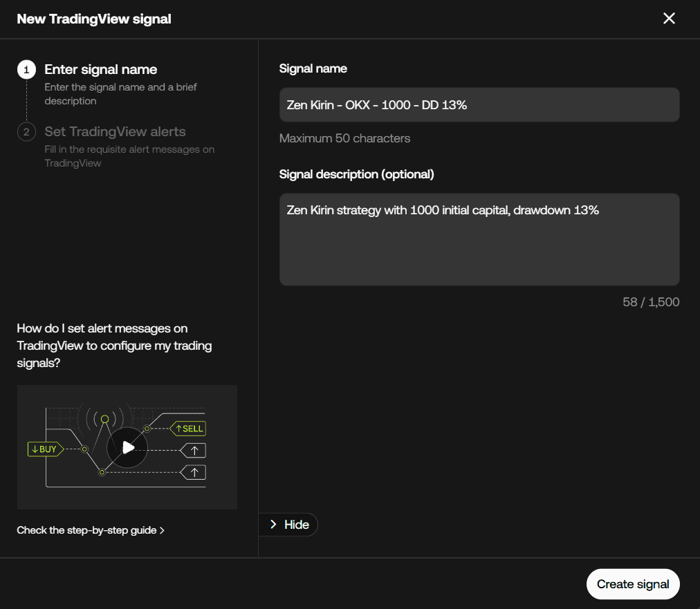Viewport: 700px width, 609px height.
Task: Collapse the side panel with Hide
Action: coord(289,525)
